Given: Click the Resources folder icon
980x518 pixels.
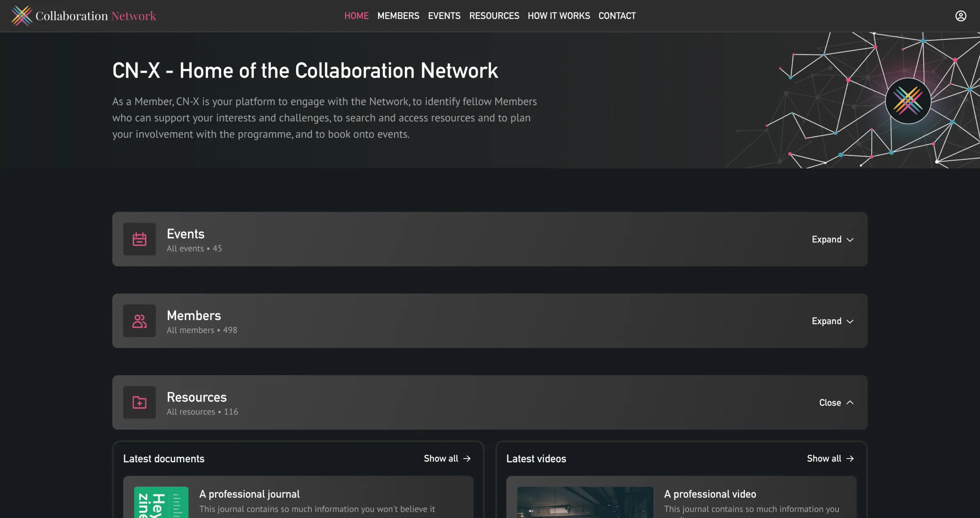Looking at the screenshot, I should point(139,402).
